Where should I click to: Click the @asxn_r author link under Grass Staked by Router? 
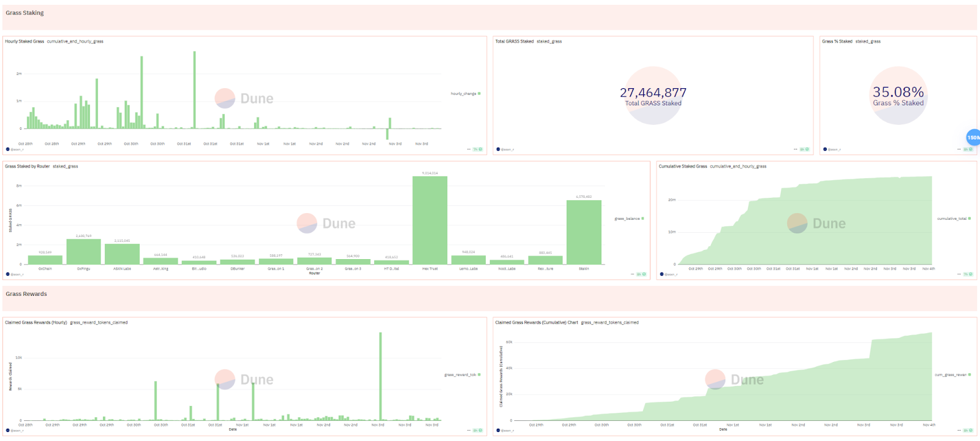point(17,274)
